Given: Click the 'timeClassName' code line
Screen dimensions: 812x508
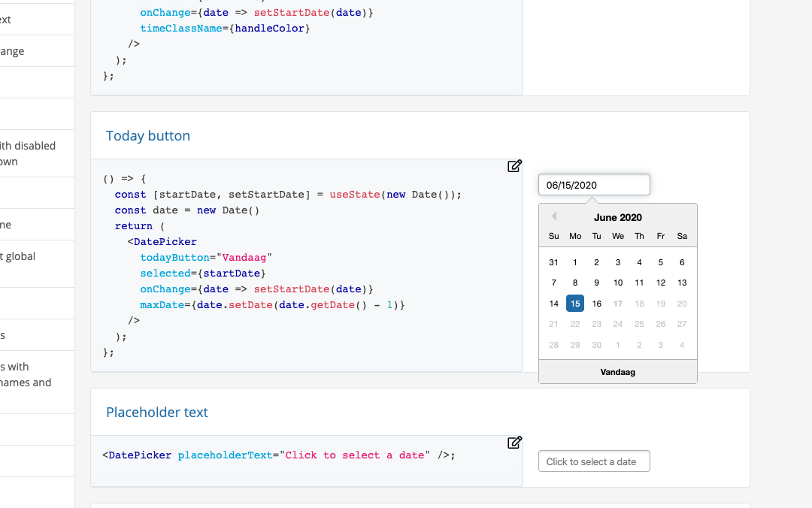Looking at the screenshot, I should [x=225, y=29].
